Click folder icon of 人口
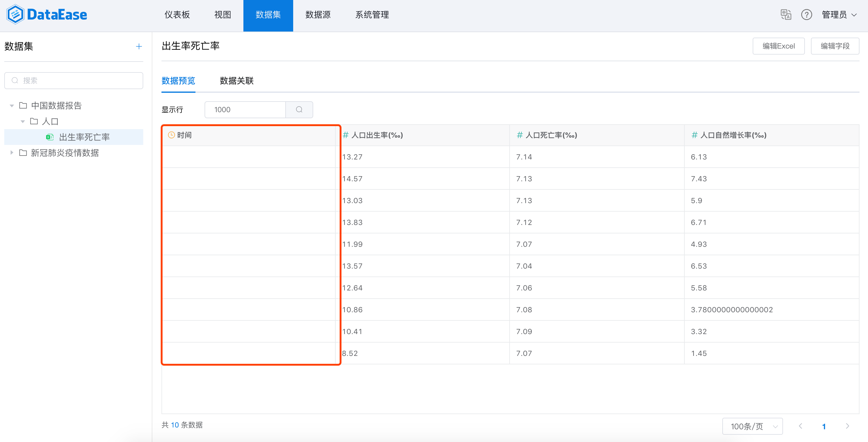 (34, 121)
